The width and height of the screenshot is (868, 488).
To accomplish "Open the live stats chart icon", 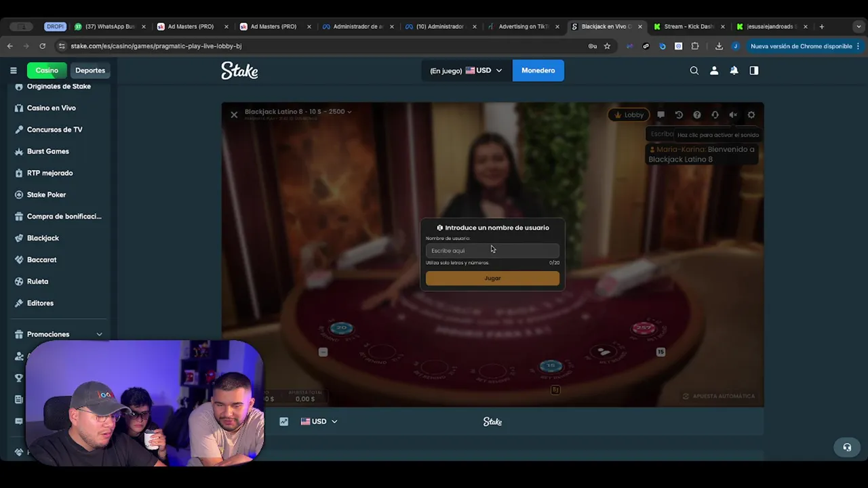I will (x=283, y=422).
